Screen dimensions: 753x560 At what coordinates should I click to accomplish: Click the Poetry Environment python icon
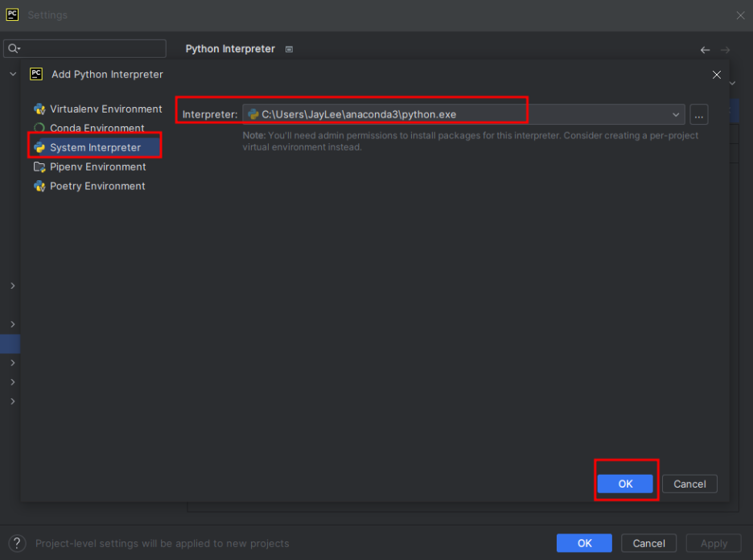39,186
